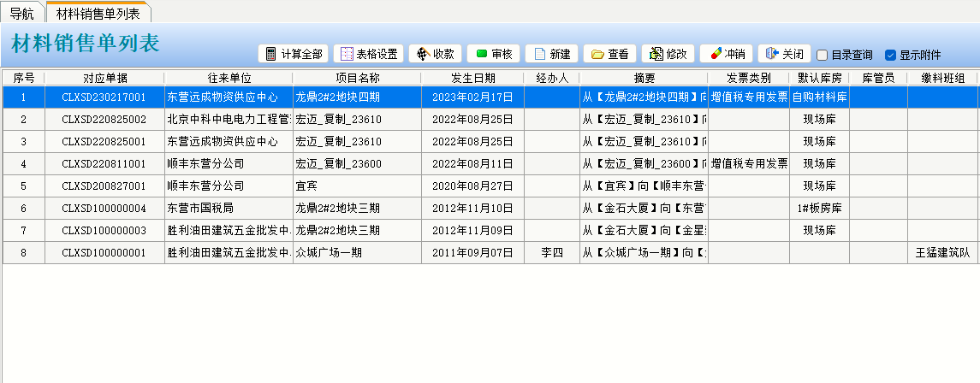The image size is (980, 383).
Task: Open 表格设置 grid settings icon
Action: click(x=346, y=54)
